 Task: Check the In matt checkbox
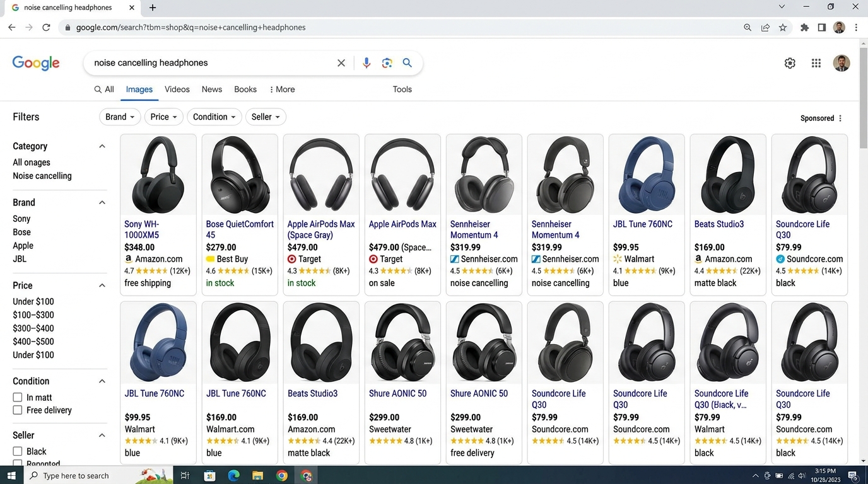18,398
